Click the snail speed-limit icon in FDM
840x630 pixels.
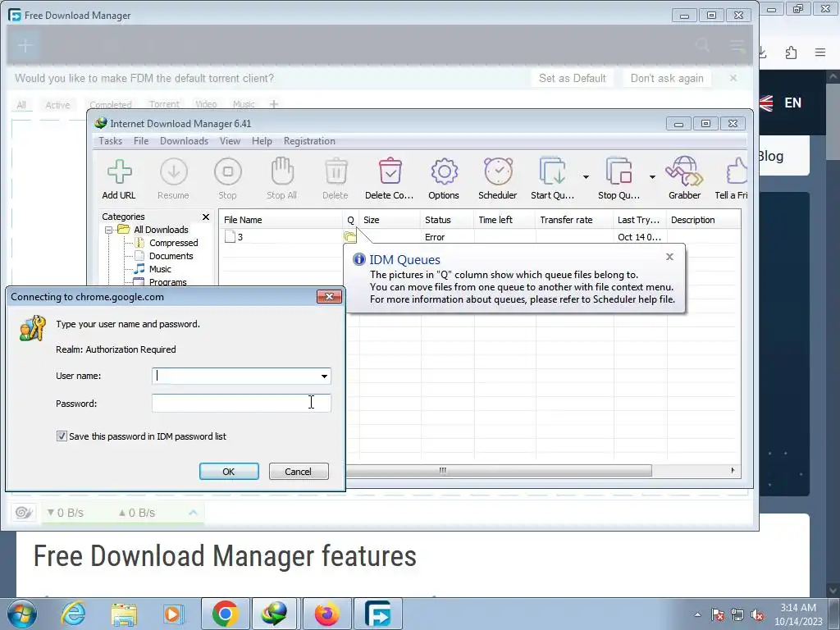pos(24,513)
